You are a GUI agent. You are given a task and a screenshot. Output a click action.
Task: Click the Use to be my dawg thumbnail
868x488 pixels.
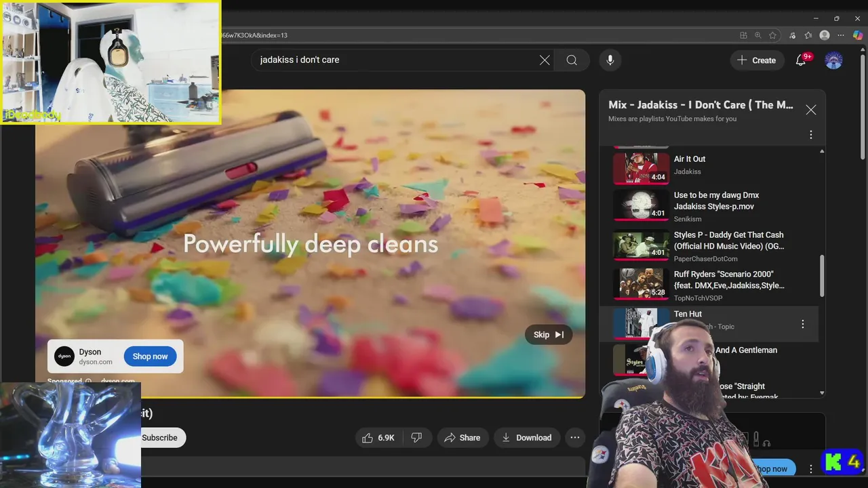pos(641,205)
